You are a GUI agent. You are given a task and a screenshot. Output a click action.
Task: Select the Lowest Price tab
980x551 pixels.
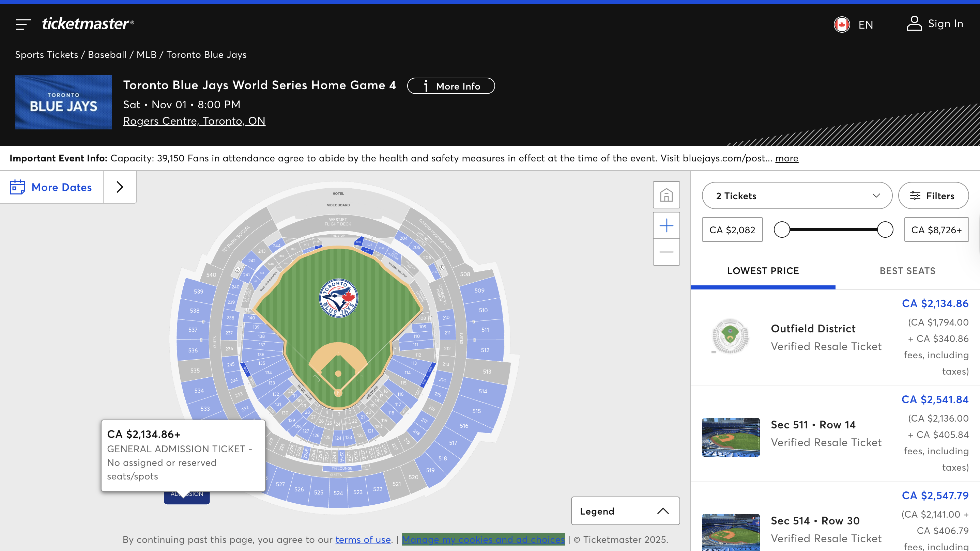[x=763, y=271]
